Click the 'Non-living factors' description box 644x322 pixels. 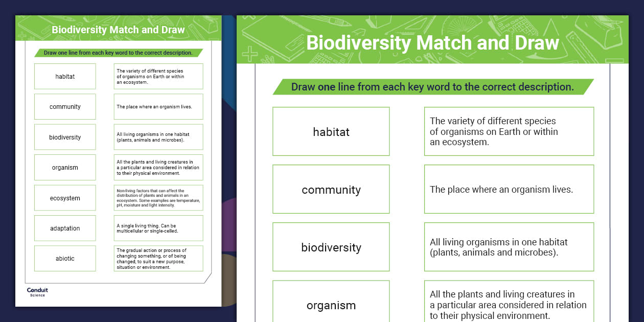(158, 198)
